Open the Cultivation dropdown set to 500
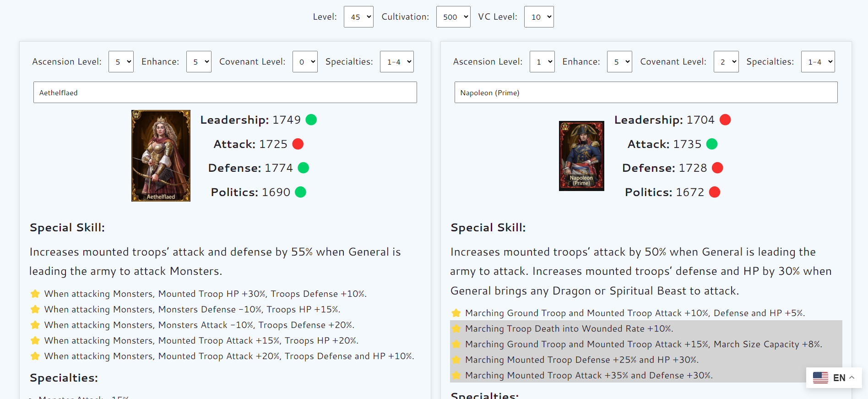 click(453, 17)
